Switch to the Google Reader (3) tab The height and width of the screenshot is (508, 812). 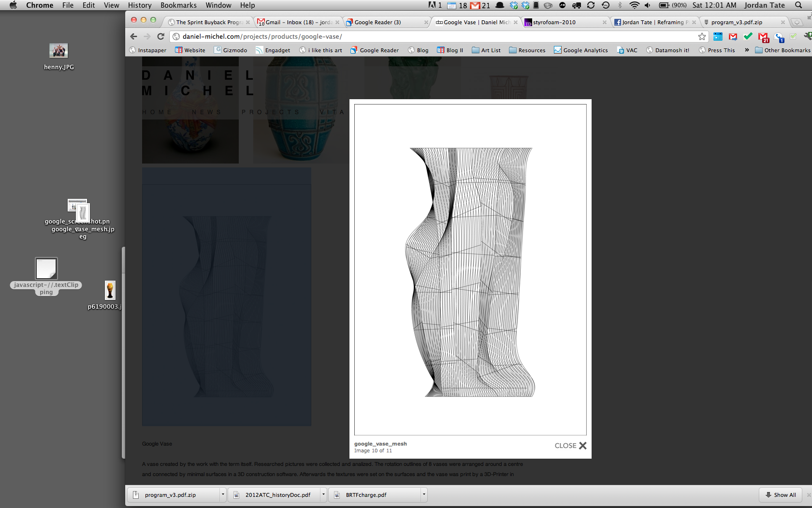377,22
